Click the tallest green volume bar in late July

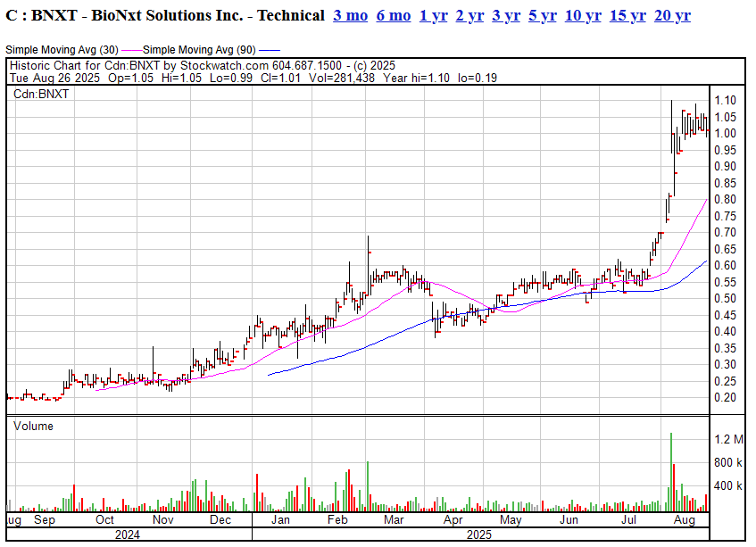pyautogui.click(x=670, y=472)
